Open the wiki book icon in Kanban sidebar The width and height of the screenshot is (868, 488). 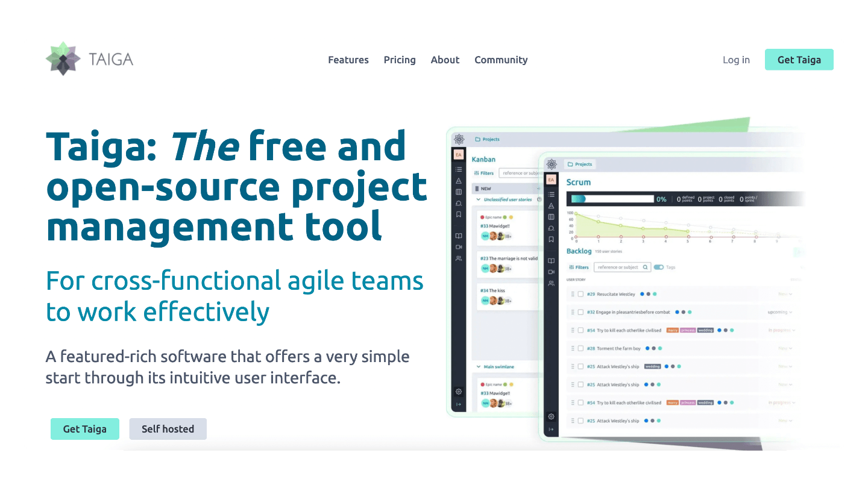(x=459, y=236)
